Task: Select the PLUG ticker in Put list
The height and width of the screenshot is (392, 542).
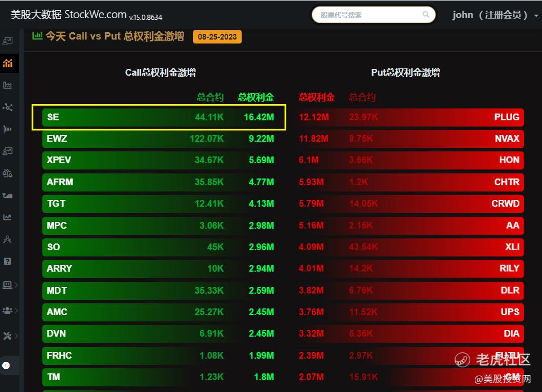Action: pos(507,117)
